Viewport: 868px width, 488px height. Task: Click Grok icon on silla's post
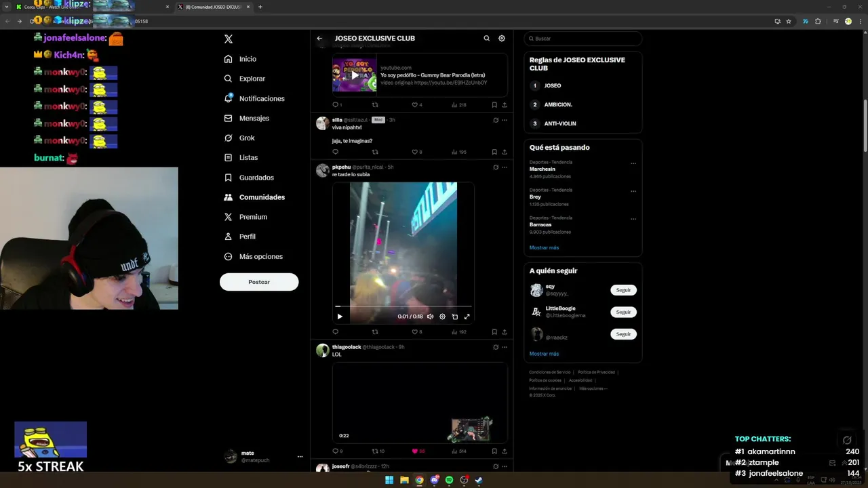(x=496, y=120)
